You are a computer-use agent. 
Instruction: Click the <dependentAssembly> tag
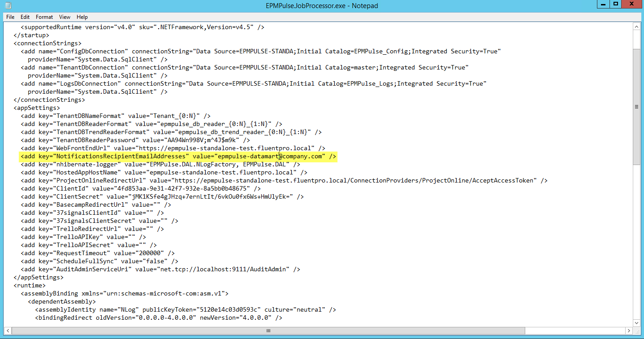[x=62, y=301]
